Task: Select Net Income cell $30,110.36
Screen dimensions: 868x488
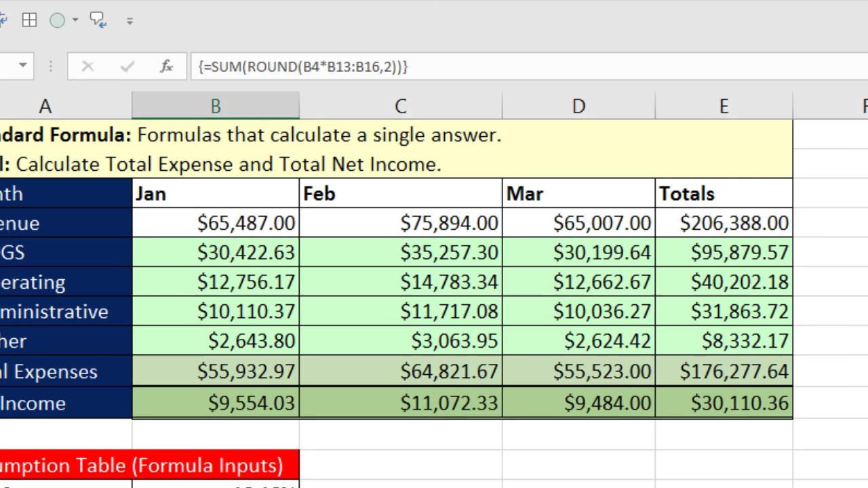Action: (724, 403)
